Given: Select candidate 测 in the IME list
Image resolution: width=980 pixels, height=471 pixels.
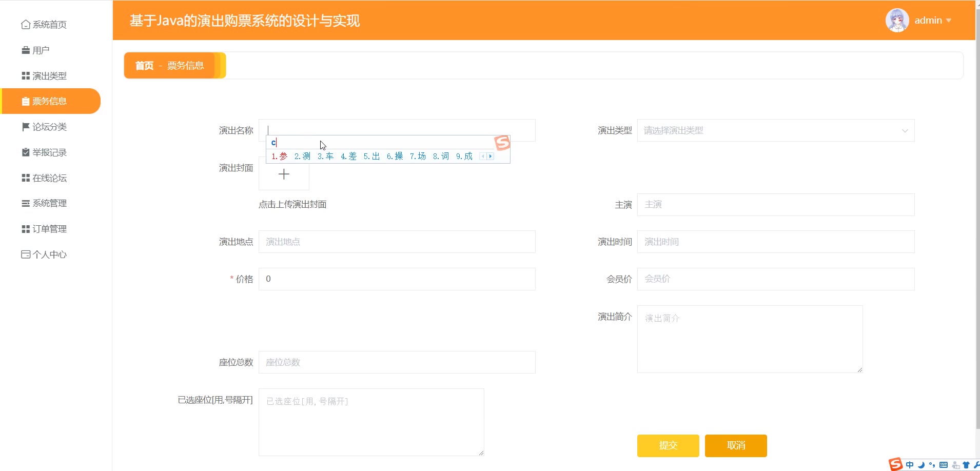Looking at the screenshot, I should (x=302, y=156).
